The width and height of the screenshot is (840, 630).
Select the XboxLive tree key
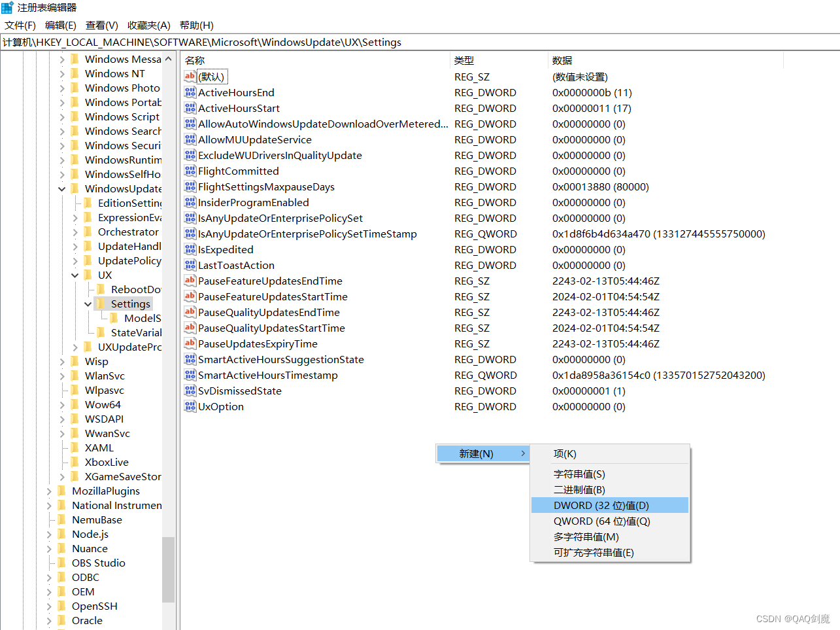(107, 462)
